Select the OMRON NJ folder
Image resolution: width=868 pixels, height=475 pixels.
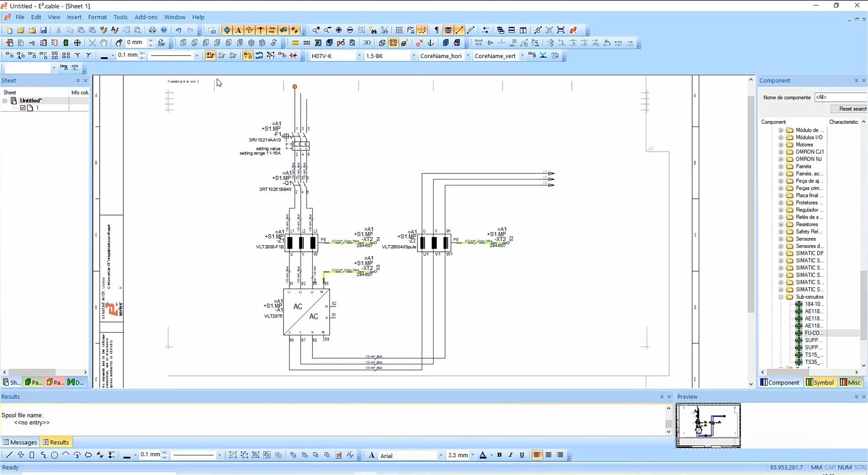809,159
